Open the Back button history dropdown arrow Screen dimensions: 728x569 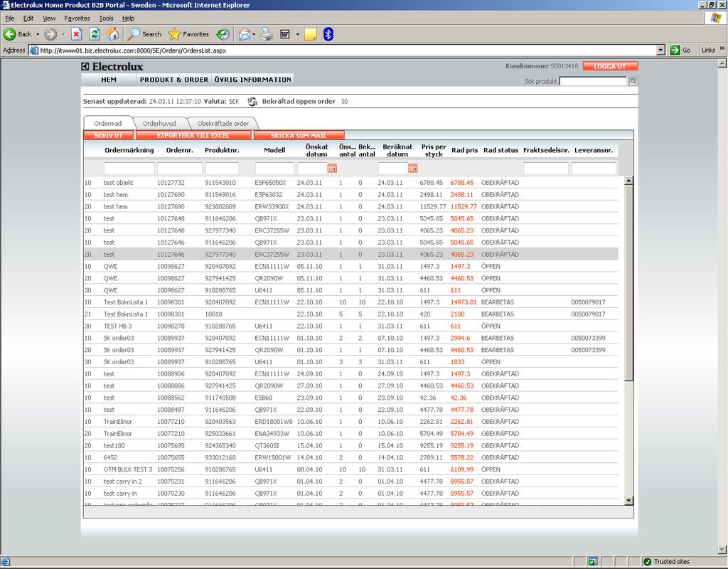(x=38, y=34)
